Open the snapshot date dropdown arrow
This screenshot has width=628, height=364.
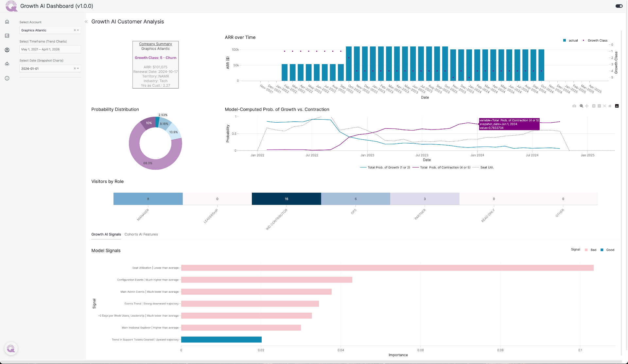[78, 68]
